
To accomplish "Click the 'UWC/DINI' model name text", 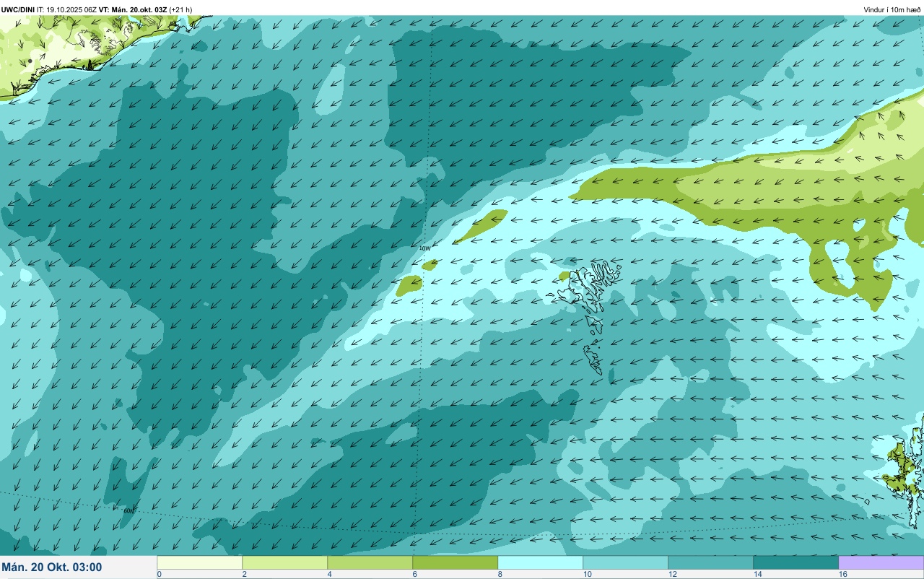I will click(18, 9).
